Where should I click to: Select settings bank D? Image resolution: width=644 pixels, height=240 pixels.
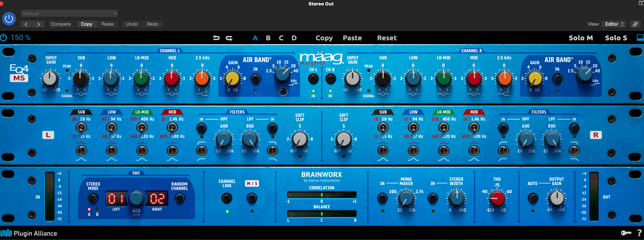tap(294, 38)
